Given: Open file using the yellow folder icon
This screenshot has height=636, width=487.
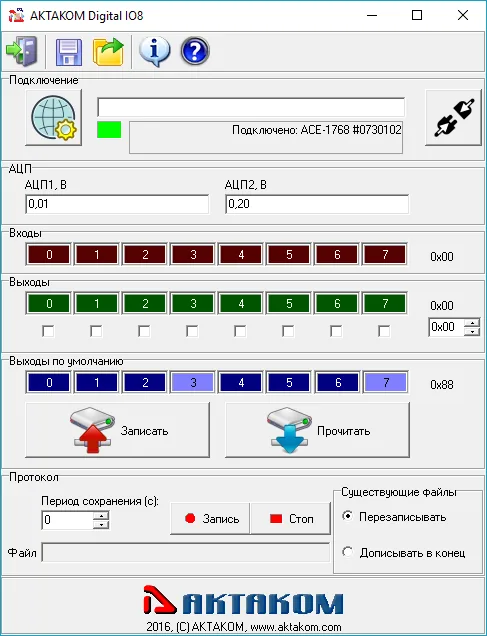Looking at the screenshot, I should coord(108,52).
